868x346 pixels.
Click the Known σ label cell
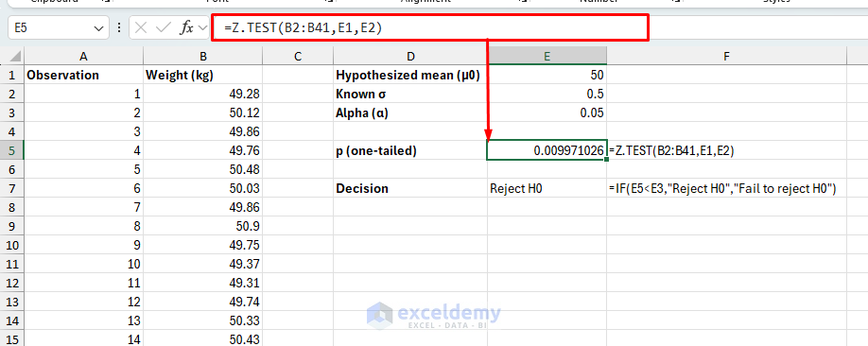point(410,95)
